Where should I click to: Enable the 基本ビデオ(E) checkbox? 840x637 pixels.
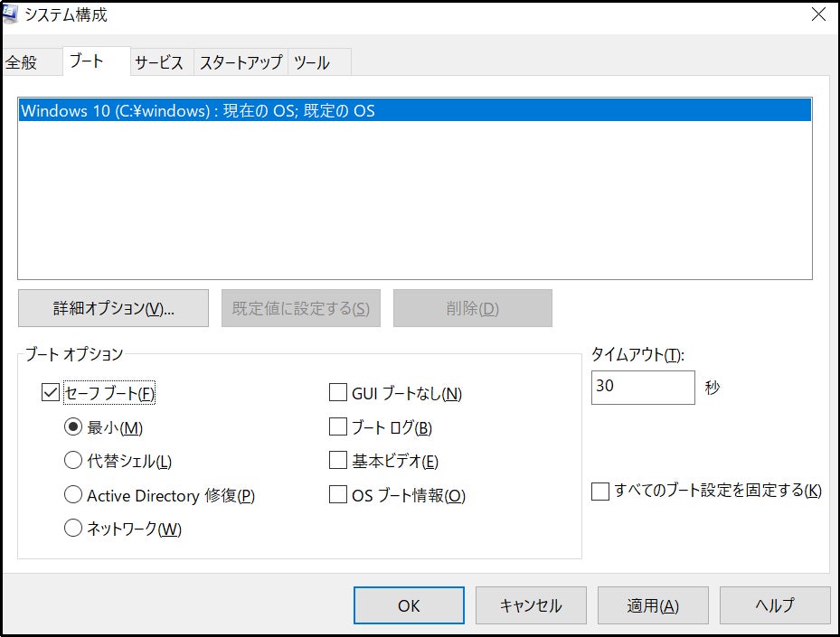click(x=338, y=460)
